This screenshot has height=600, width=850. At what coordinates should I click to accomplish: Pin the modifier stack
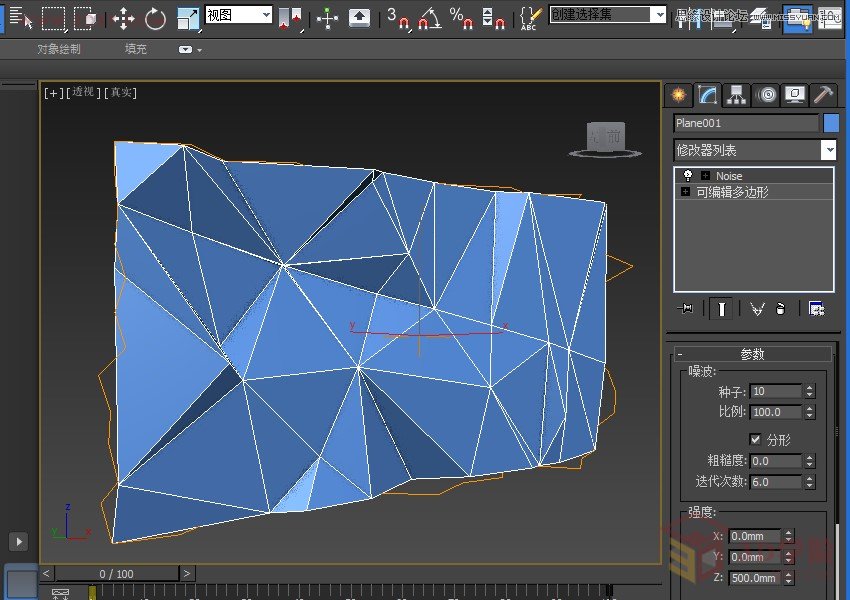tap(685, 309)
